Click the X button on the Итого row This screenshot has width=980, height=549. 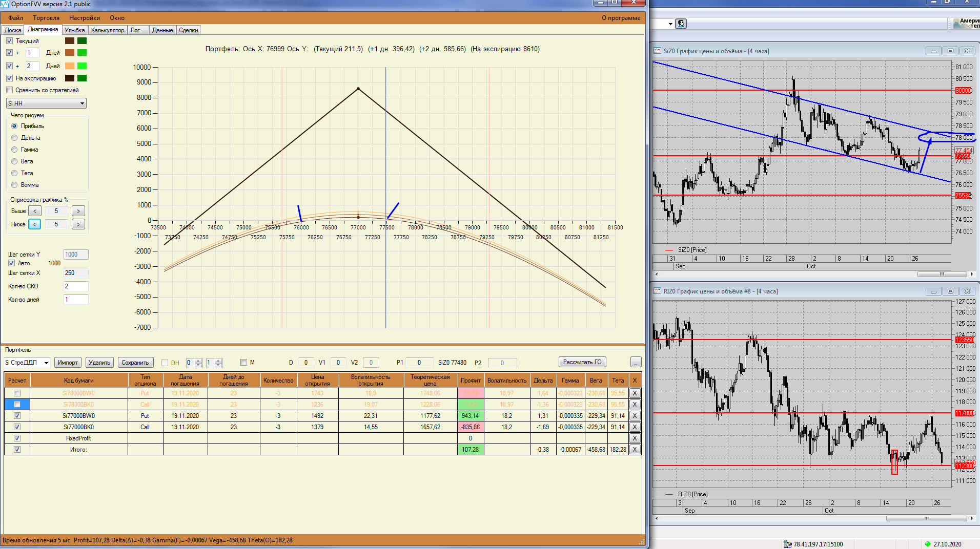tap(635, 450)
